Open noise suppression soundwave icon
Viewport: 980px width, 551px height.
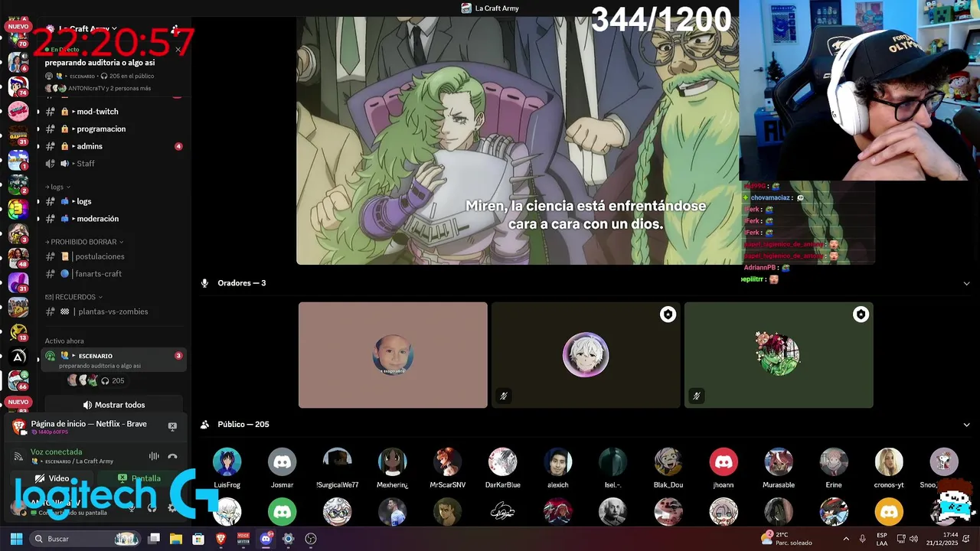[x=154, y=456]
